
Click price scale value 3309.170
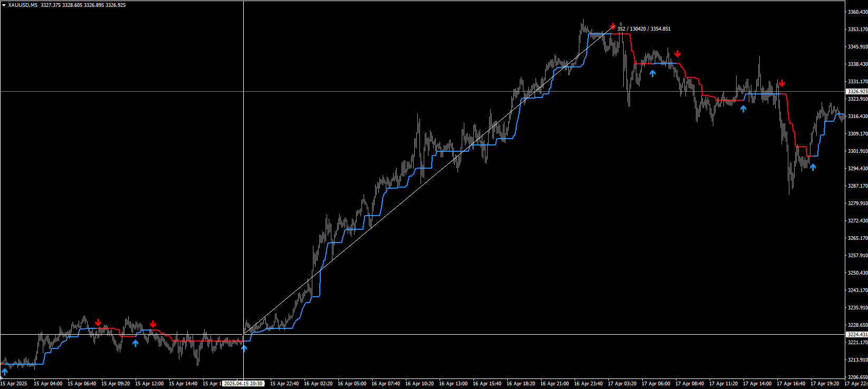click(x=857, y=134)
